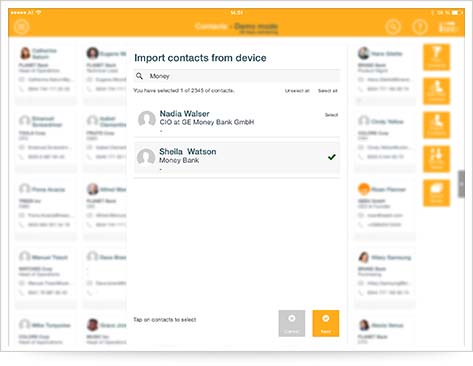Image resolution: width=473 pixels, height=366 pixels.
Task: Tap the sort arrows sidebar button
Action: coord(436,159)
